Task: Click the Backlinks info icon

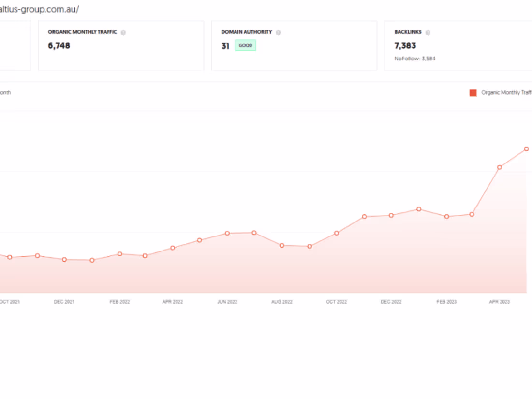Action: tap(428, 32)
